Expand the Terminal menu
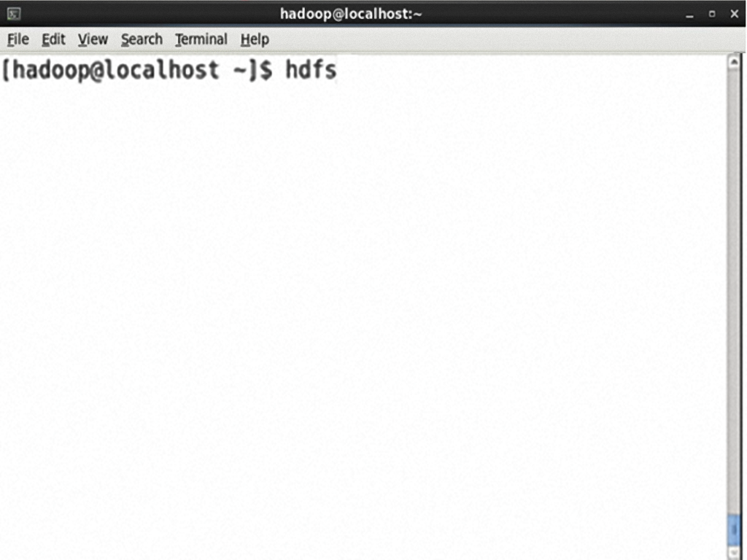747x560 pixels. [x=201, y=39]
